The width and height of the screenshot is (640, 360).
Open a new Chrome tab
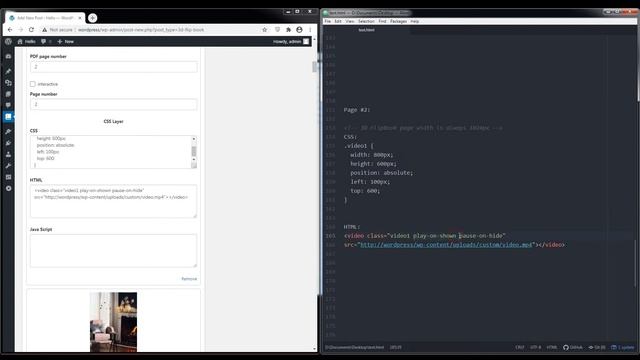click(x=93, y=18)
